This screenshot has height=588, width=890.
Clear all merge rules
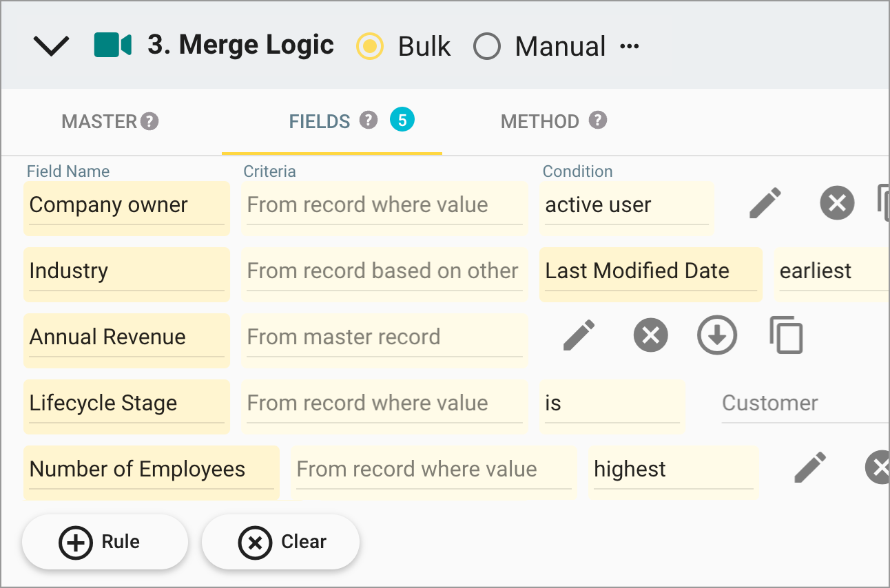[x=280, y=542]
